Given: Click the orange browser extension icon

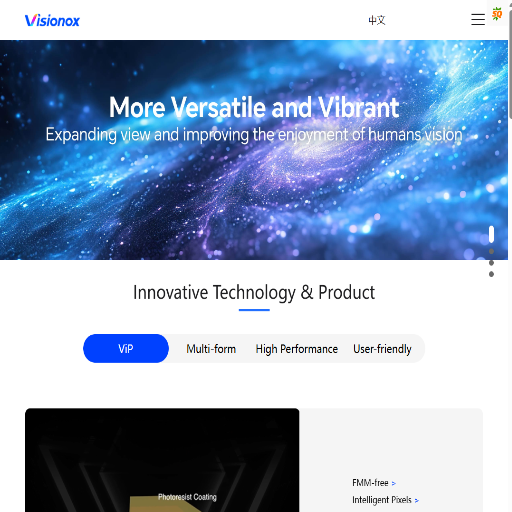Looking at the screenshot, I should pyautogui.click(x=497, y=14).
